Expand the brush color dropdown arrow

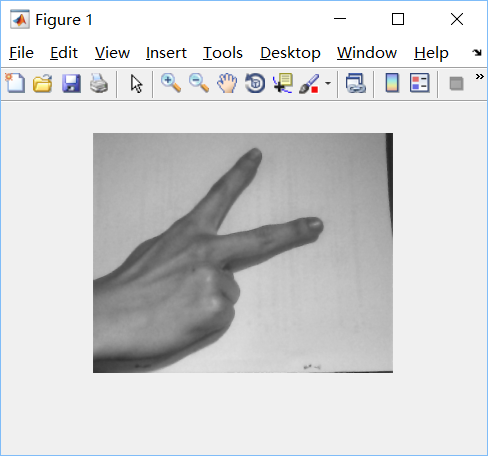tap(328, 83)
